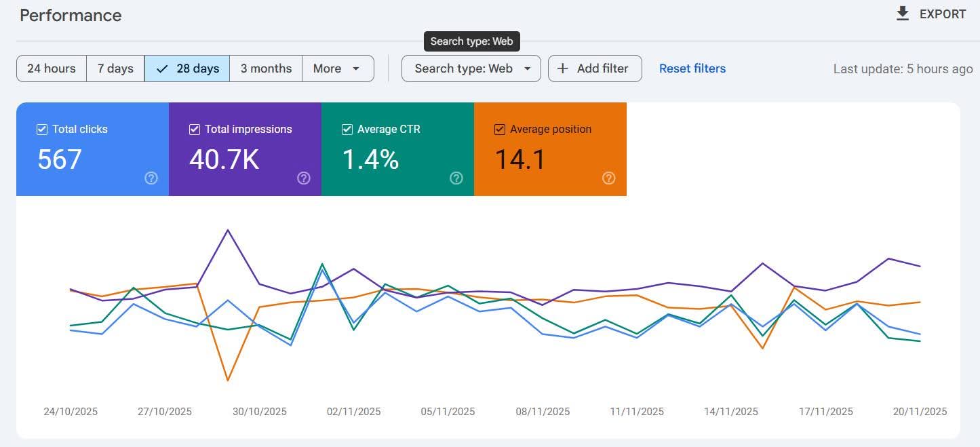Click the orange Average position card
This screenshot has height=447, width=980.
point(550,149)
